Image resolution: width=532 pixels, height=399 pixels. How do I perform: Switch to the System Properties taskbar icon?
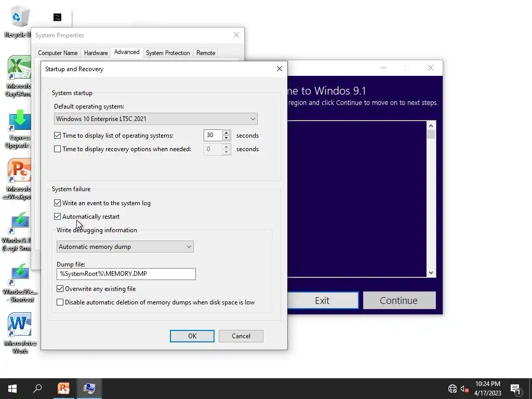pos(89,389)
